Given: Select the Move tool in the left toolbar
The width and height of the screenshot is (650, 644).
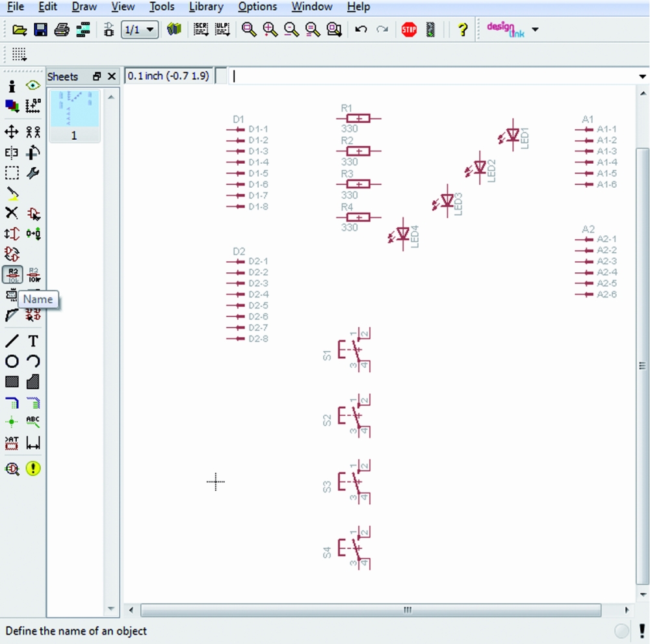Looking at the screenshot, I should (12, 132).
